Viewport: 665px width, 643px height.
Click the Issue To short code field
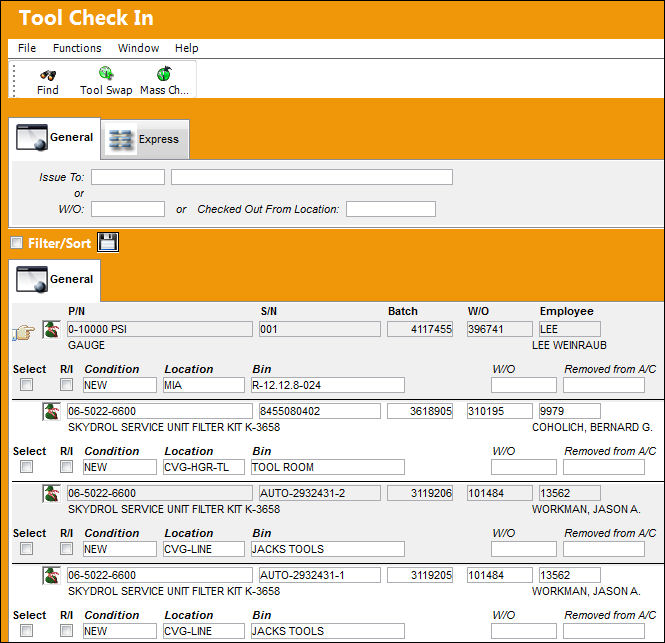pos(128,177)
